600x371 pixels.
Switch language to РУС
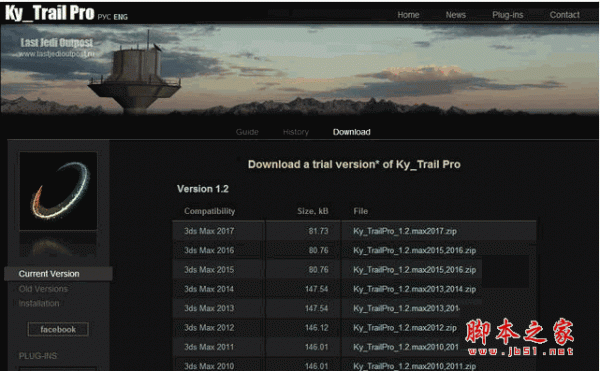coord(104,17)
